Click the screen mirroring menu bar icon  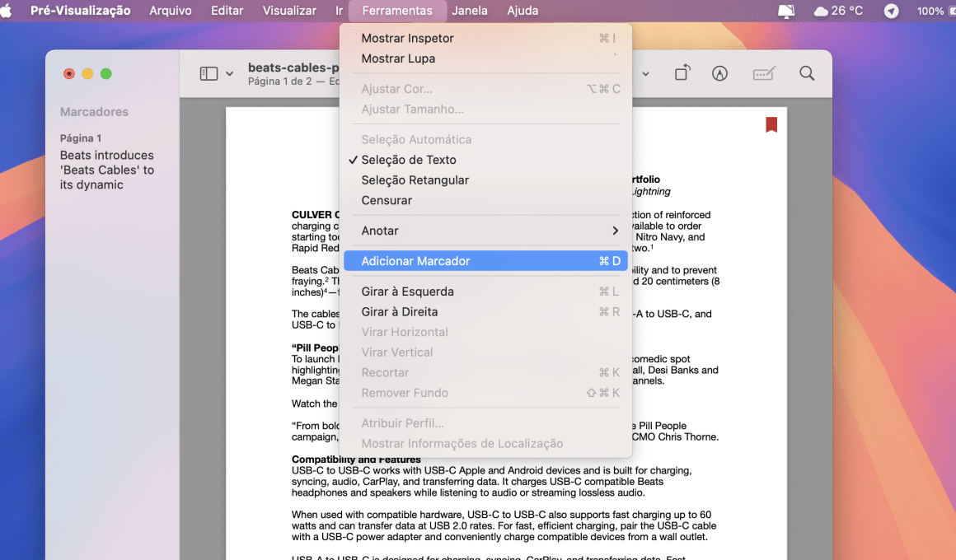[786, 11]
